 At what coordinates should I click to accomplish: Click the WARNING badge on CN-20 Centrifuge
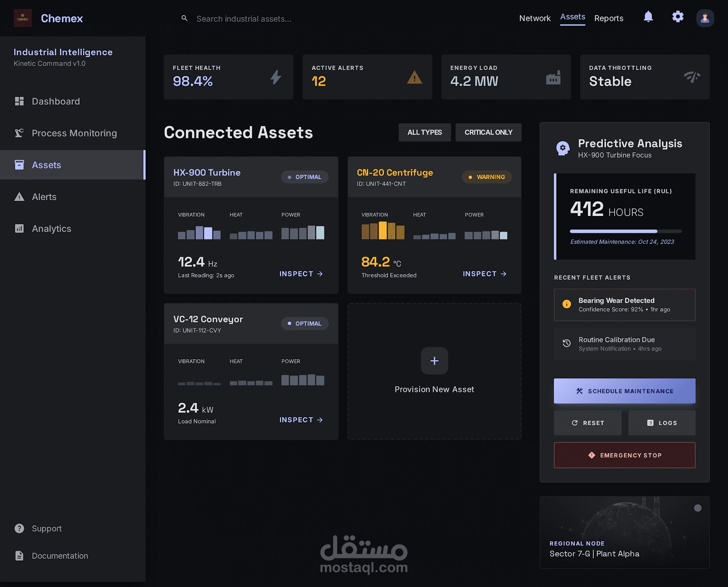pyautogui.click(x=486, y=177)
